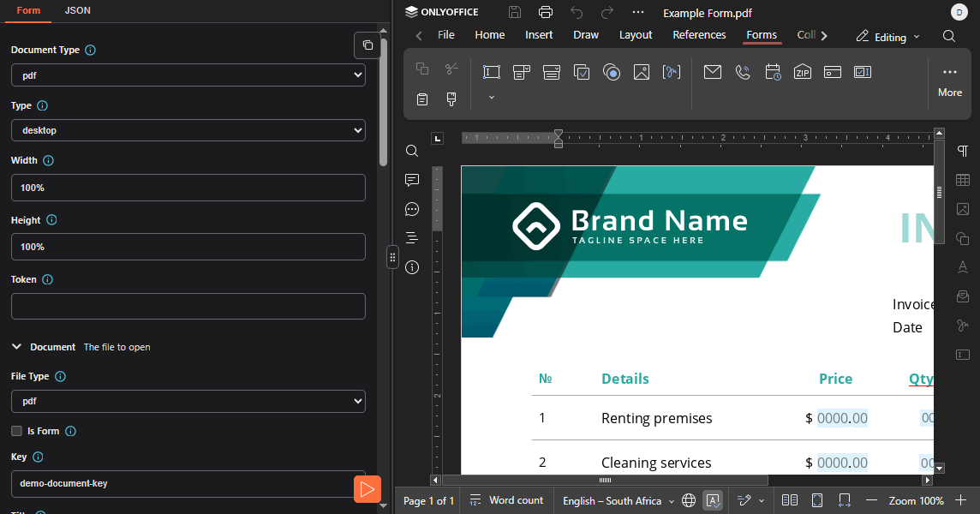Click the orange run play button
Viewport: 980px width, 514px height.
click(x=367, y=489)
